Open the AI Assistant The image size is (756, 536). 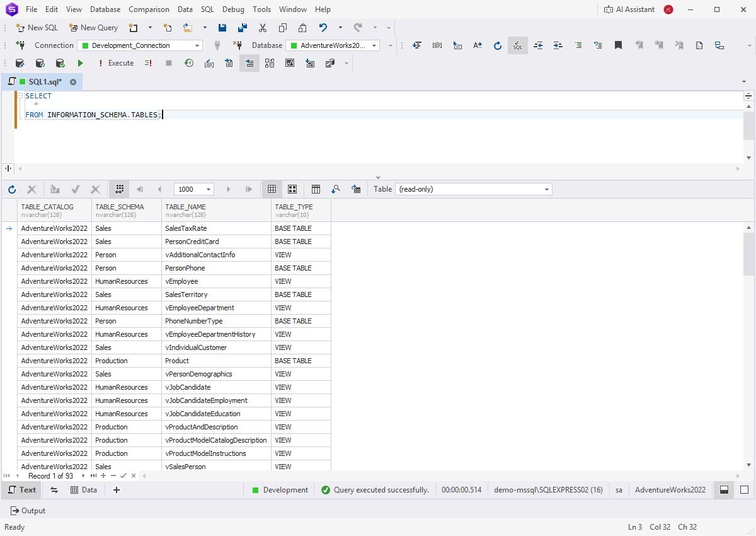(629, 9)
